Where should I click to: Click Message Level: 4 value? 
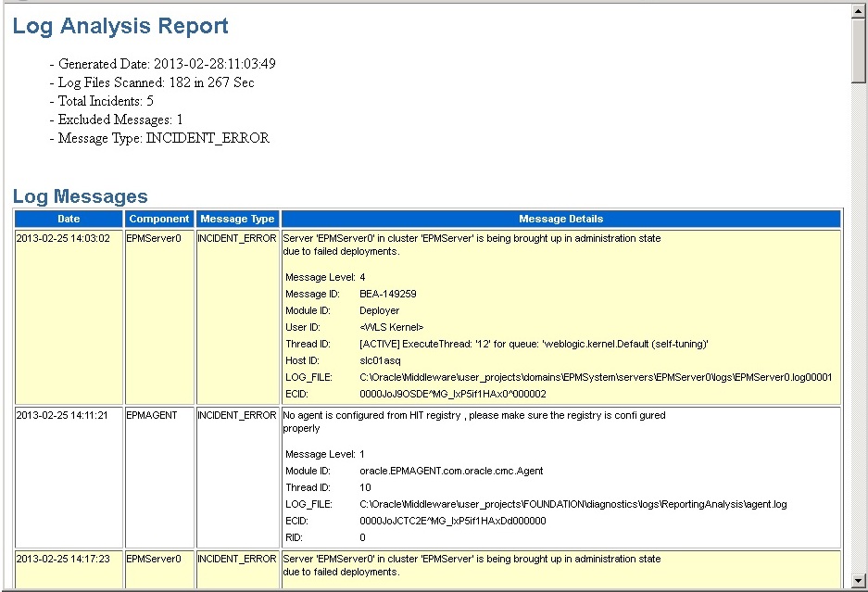(x=362, y=277)
